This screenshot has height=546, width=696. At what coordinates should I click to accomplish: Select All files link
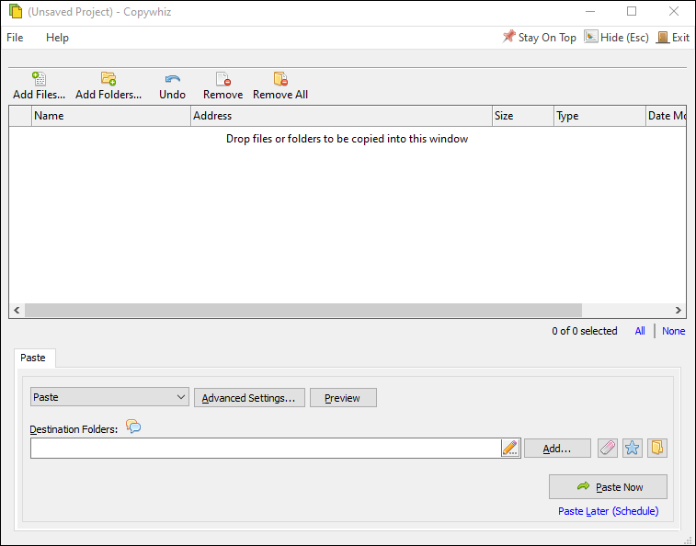pyautogui.click(x=640, y=331)
